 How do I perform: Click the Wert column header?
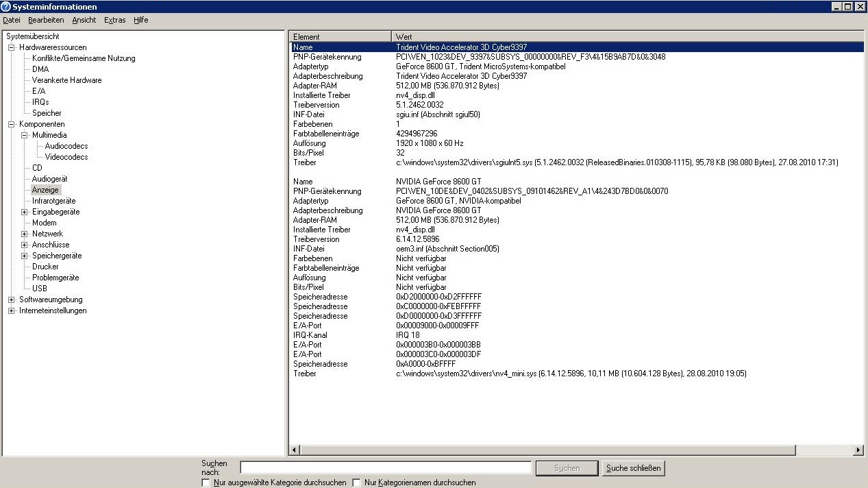click(627, 36)
